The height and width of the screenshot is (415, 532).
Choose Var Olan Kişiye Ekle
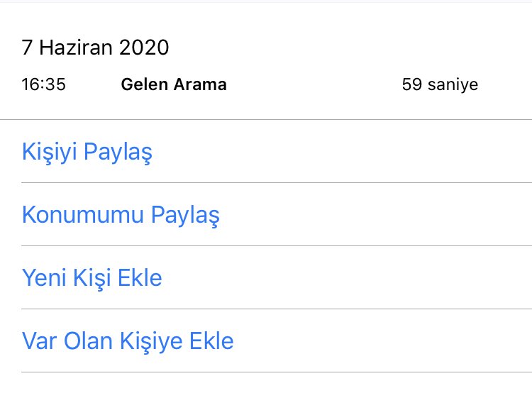tap(128, 341)
